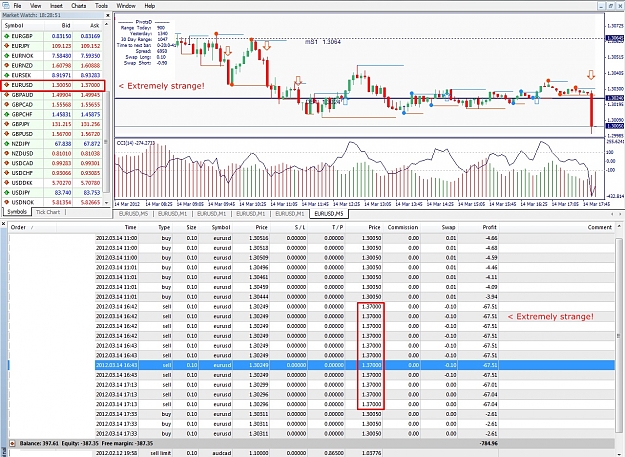Click the MetaTrader application icon in the menu bar

[6, 6]
